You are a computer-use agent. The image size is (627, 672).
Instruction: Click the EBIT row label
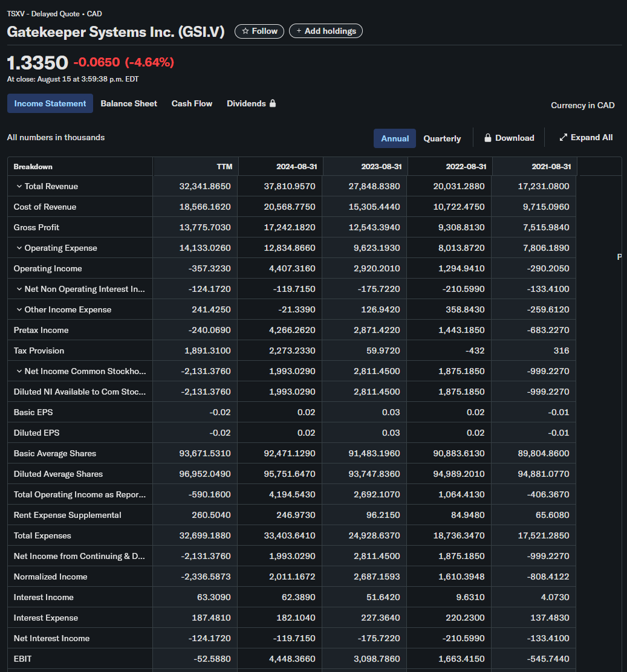point(23,659)
